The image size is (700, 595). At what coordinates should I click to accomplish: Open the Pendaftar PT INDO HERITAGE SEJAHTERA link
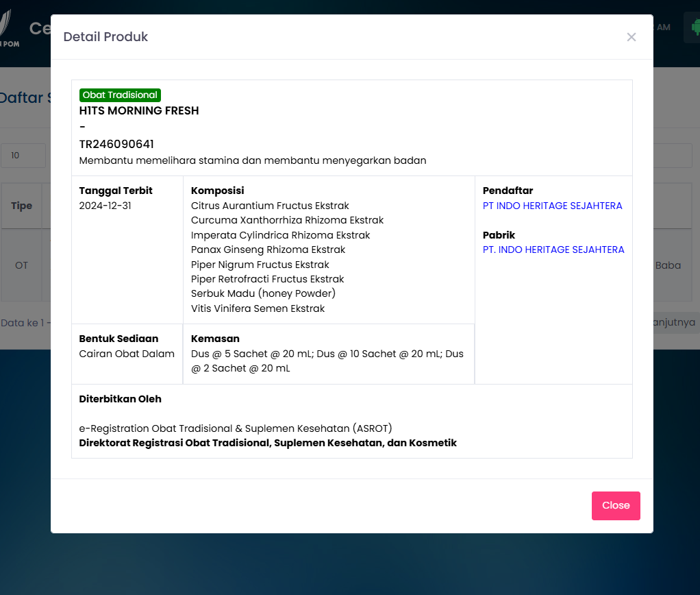pyautogui.click(x=552, y=206)
